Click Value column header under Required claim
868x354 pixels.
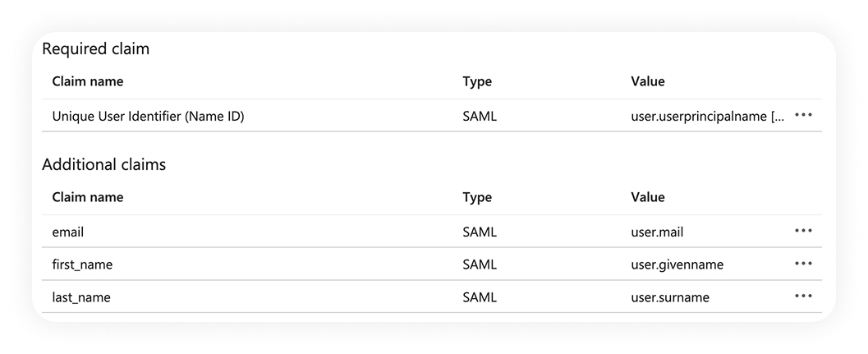(648, 81)
